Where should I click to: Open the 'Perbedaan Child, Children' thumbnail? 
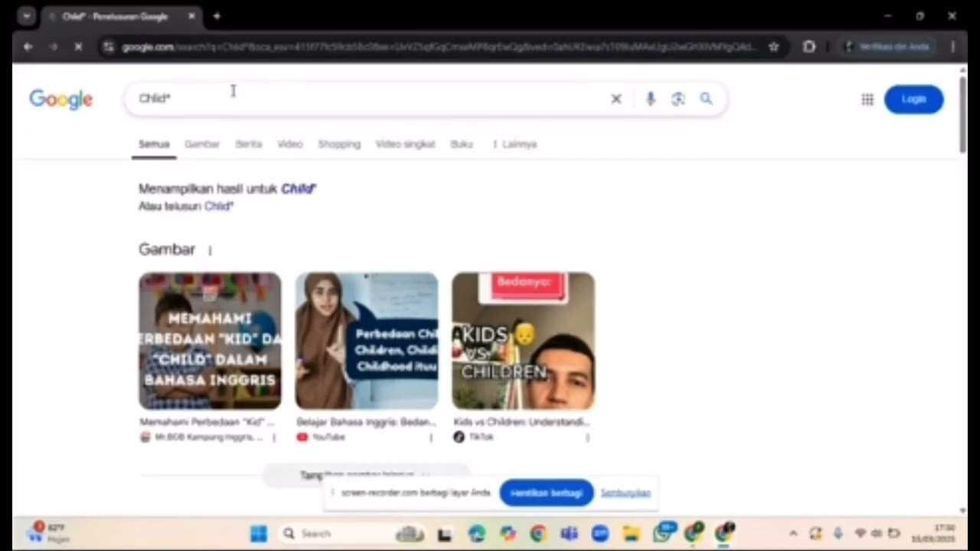coord(367,341)
